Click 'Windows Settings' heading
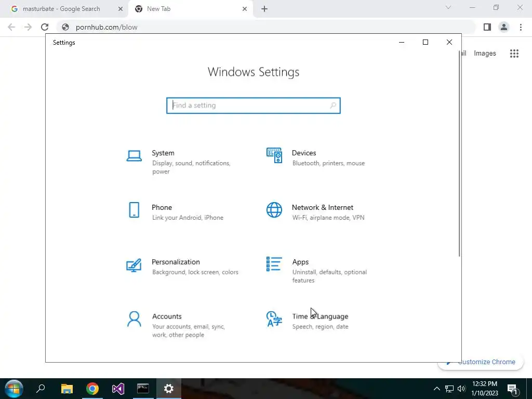532x399 pixels. coord(254,72)
